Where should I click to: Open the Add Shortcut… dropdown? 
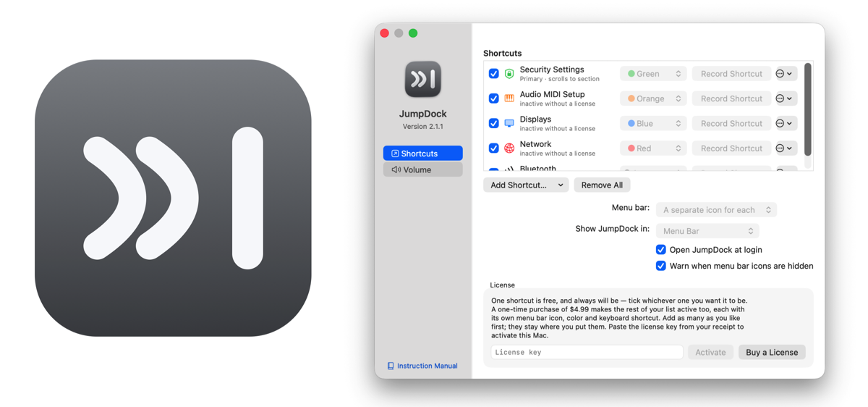526,185
